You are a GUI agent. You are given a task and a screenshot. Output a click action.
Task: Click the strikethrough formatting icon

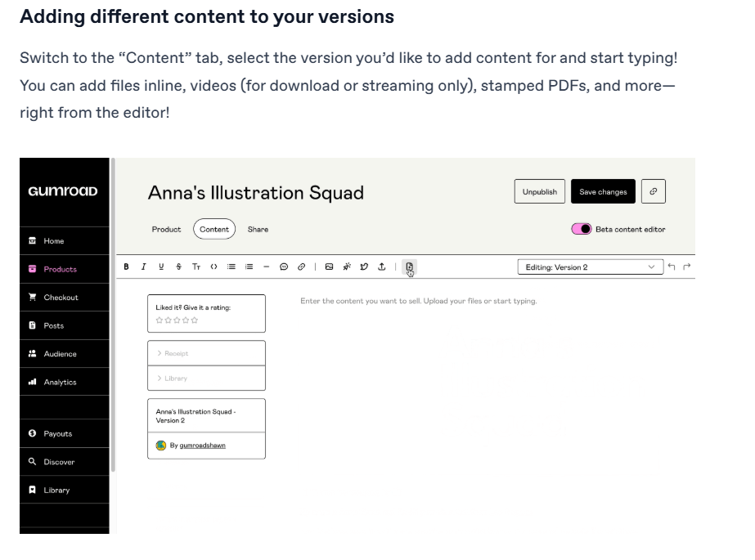[x=178, y=267]
